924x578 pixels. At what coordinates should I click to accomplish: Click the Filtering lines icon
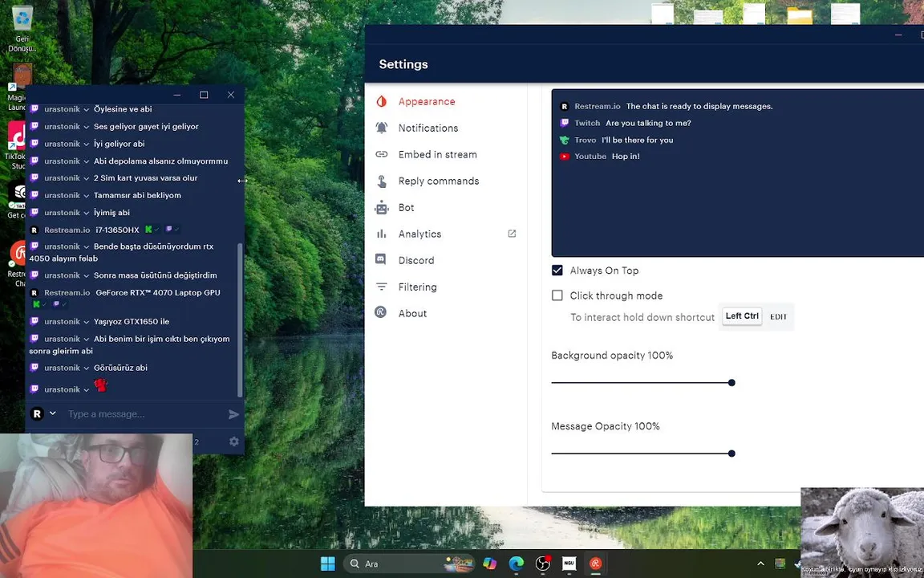tap(381, 287)
